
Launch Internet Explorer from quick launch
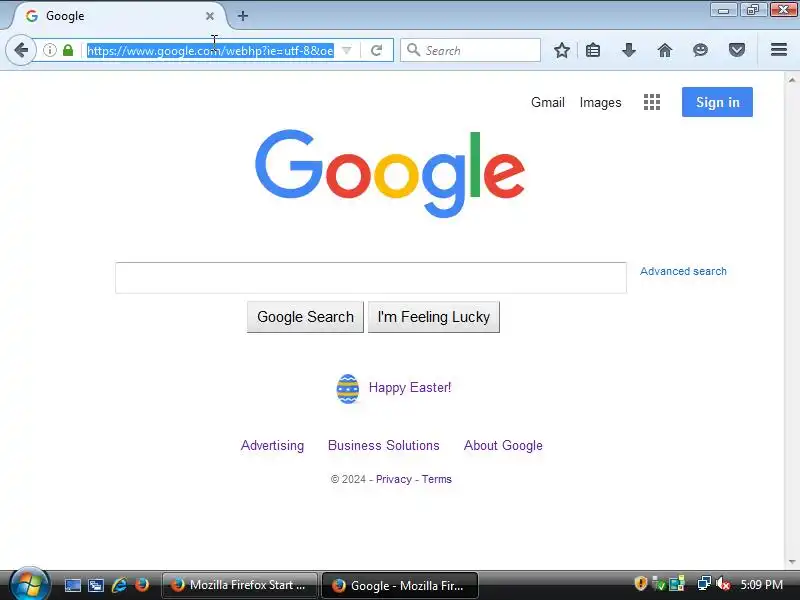[119, 585]
